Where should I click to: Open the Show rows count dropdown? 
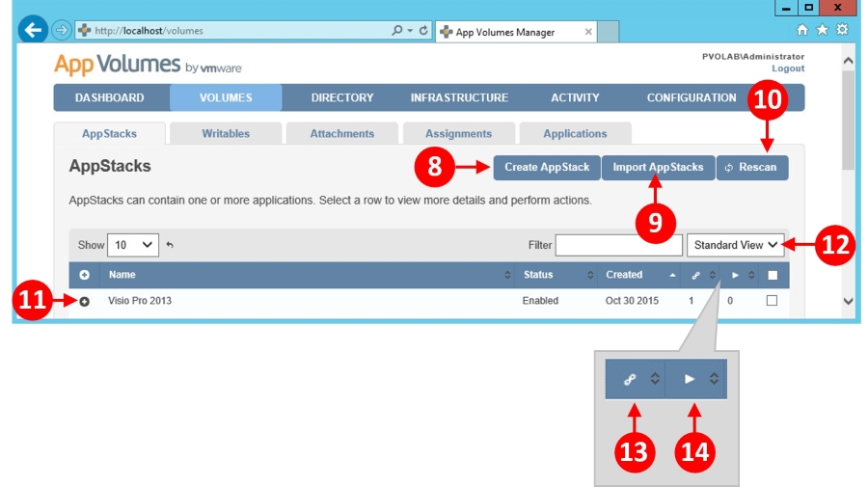[x=133, y=245]
